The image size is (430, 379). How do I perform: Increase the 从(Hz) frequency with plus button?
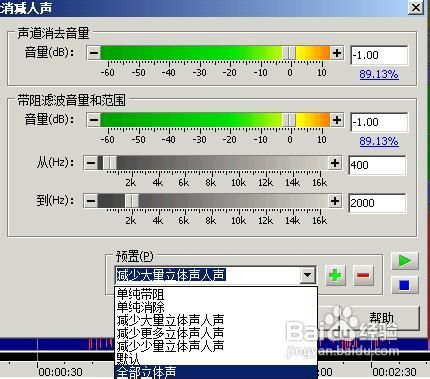tap(335, 163)
